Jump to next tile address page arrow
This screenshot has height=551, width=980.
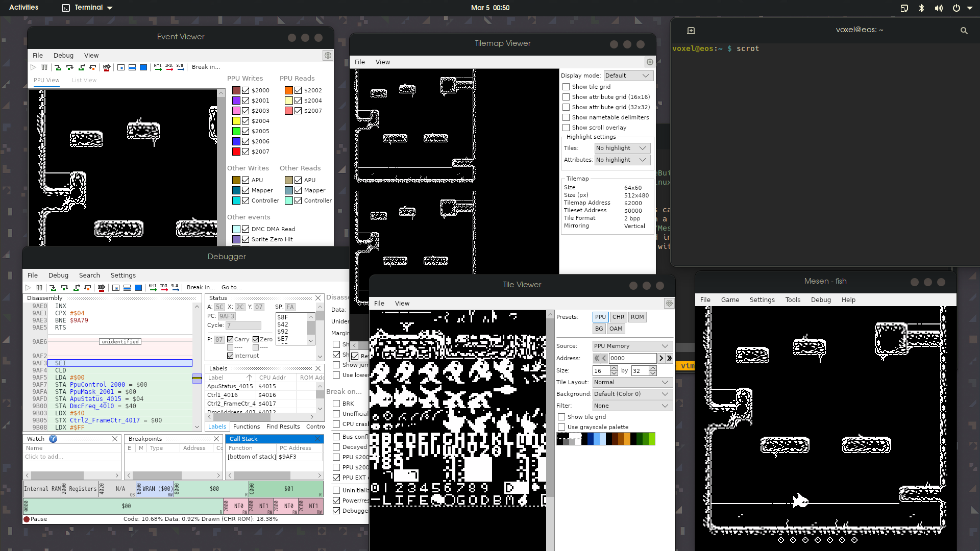[x=669, y=358]
